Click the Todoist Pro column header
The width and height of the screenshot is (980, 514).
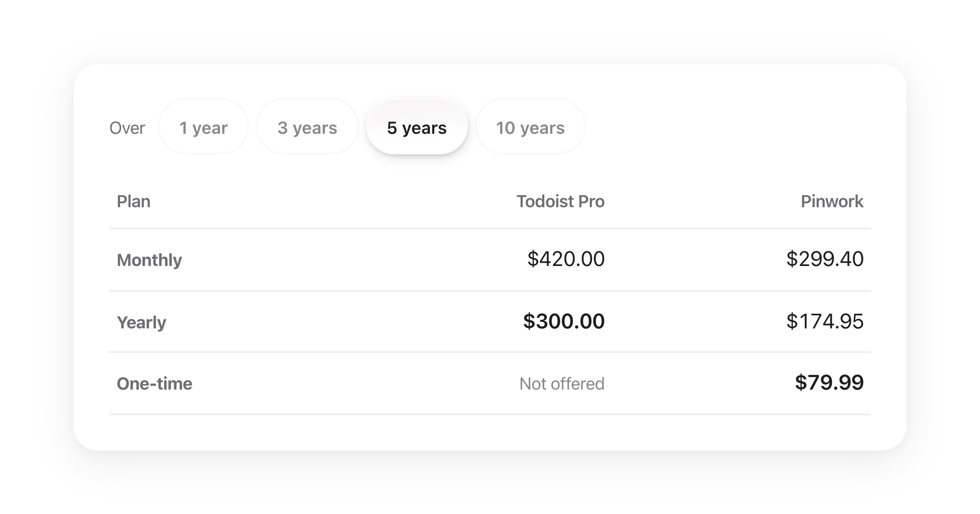(560, 201)
